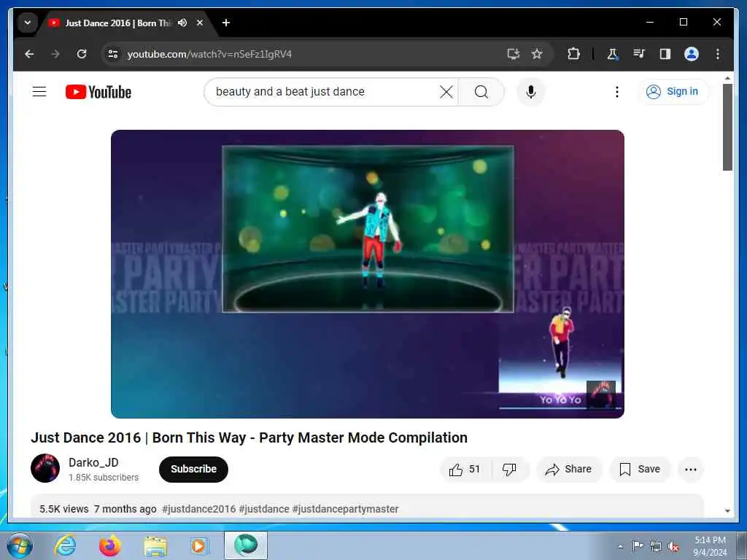Viewport: 747px width, 560px height.
Task: Open the Darko_JD channel avatar
Action: [45, 468]
